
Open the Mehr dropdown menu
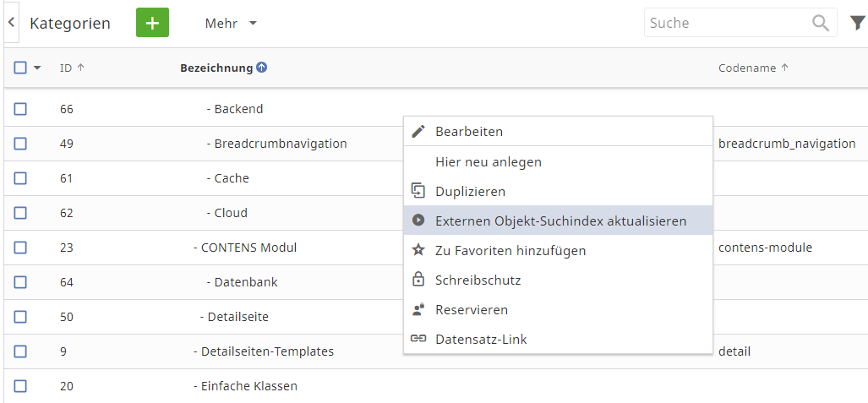click(231, 24)
